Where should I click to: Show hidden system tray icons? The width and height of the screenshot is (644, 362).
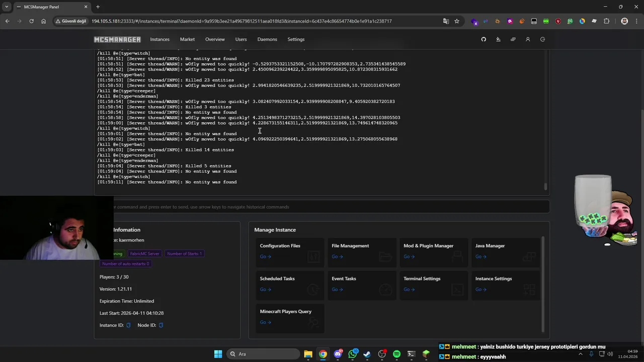[580, 354]
